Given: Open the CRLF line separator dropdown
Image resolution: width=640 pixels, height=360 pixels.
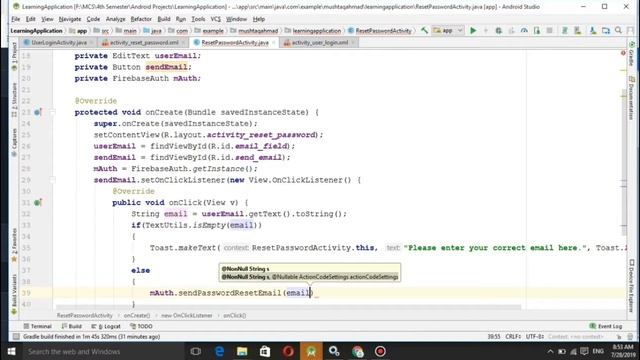Looking at the screenshot, I should [x=513, y=337].
